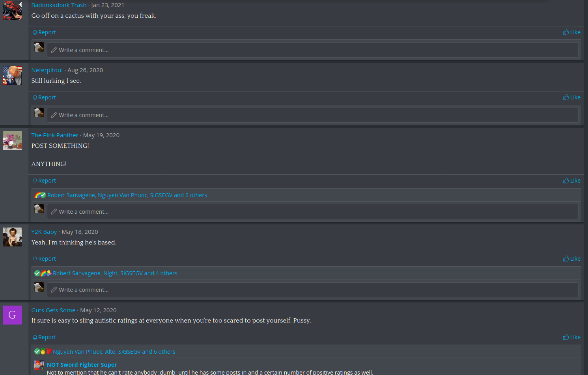This screenshot has width=588, height=375.
Task: Open Guts Gets Some's username link
Action: (x=53, y=310)
